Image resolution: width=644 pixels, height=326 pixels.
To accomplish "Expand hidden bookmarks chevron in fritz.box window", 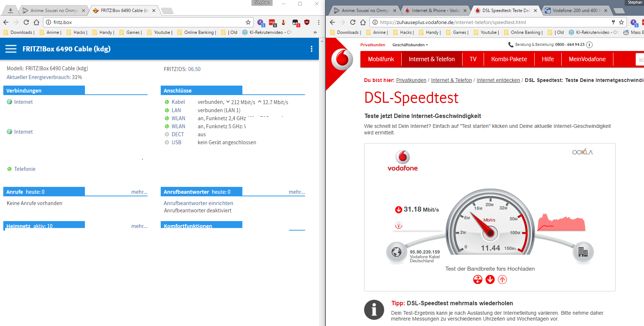I will pyautogui.click(x=315, y=32).
